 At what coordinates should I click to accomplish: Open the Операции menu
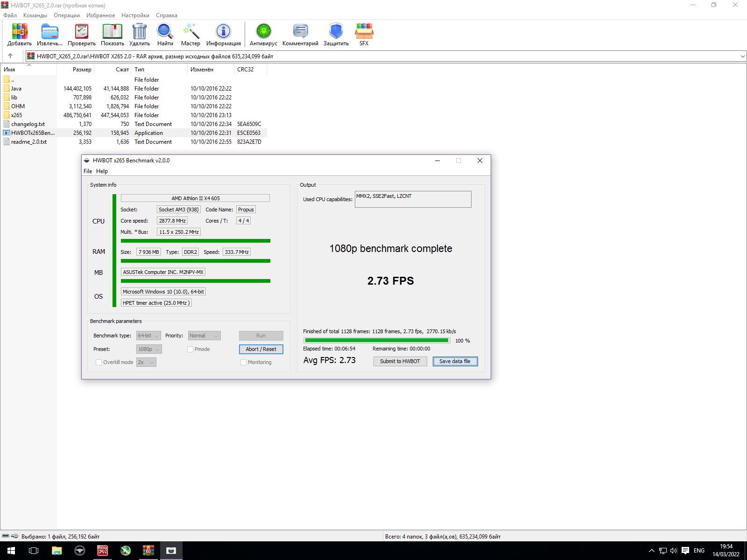point(67,15)
